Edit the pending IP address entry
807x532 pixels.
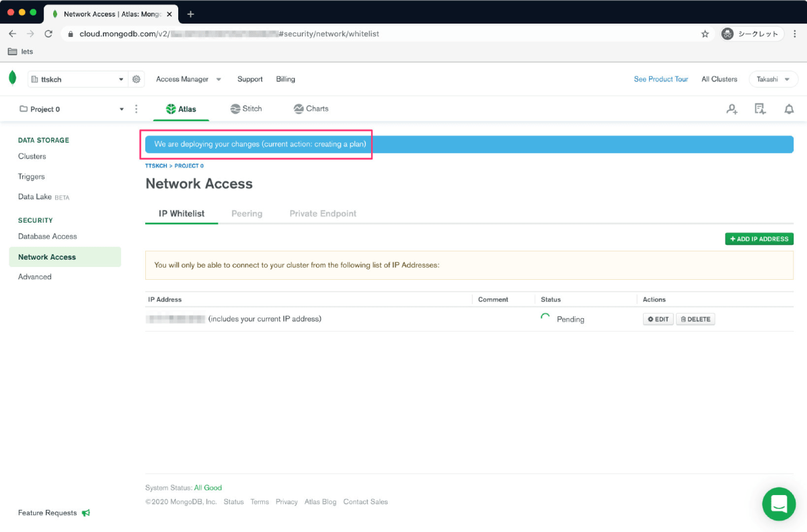(658, 319)
